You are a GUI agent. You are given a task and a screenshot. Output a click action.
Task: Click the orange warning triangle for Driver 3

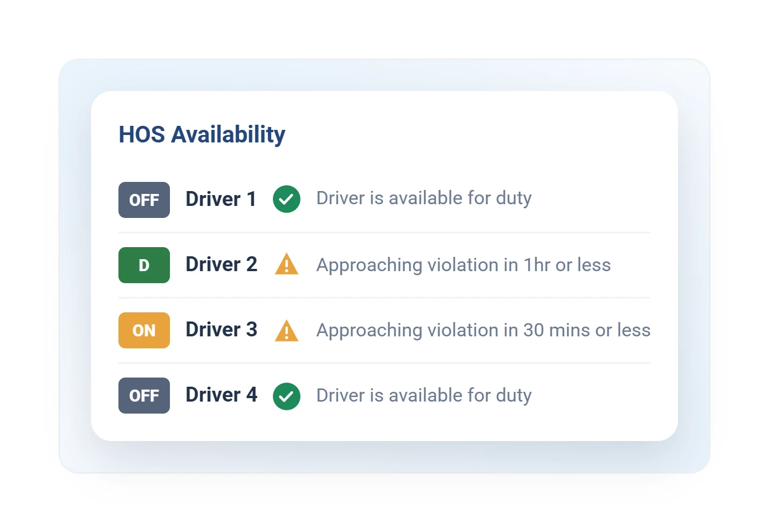[287, 330]
